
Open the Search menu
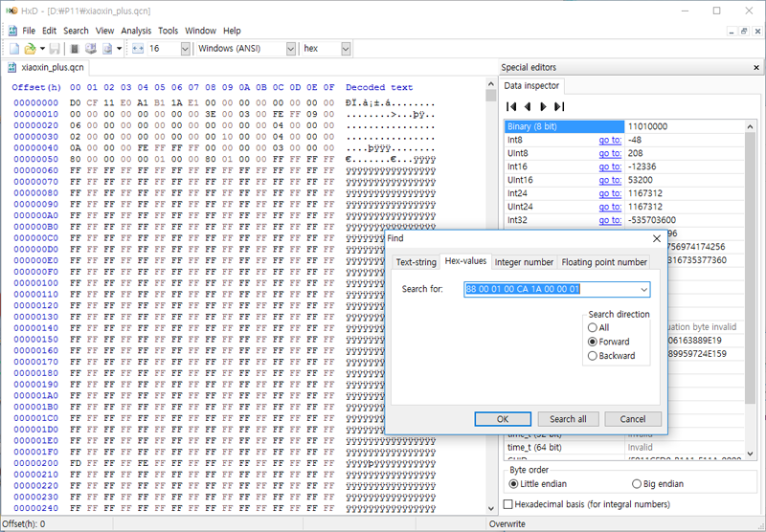pos(76,31)
